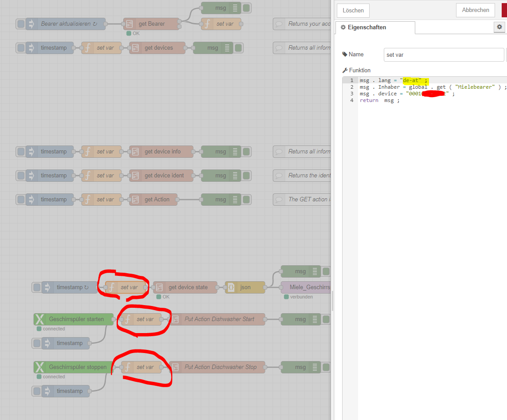Image resolution: width=507 pixels, height=420 pixels.
Task: Click into the Name input field
Action: [444, 55]
